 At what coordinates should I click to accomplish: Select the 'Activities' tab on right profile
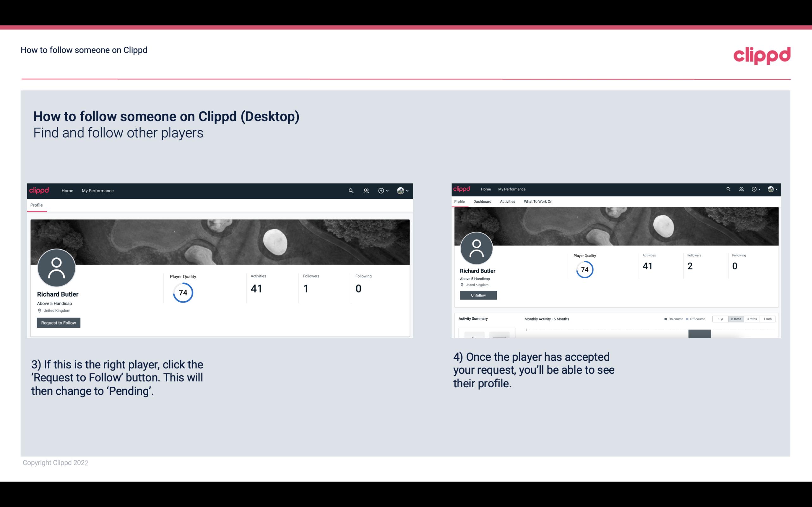coord(506,202)
